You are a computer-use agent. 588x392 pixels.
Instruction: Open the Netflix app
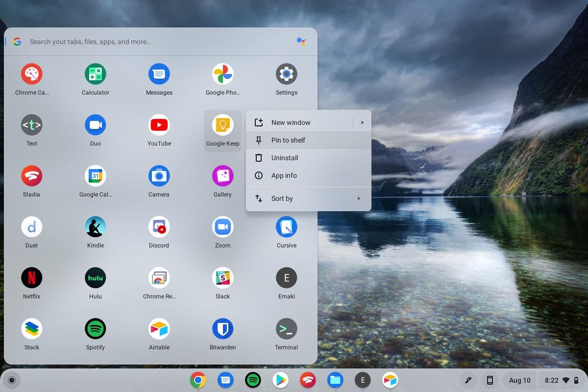[x=31, y=282]
